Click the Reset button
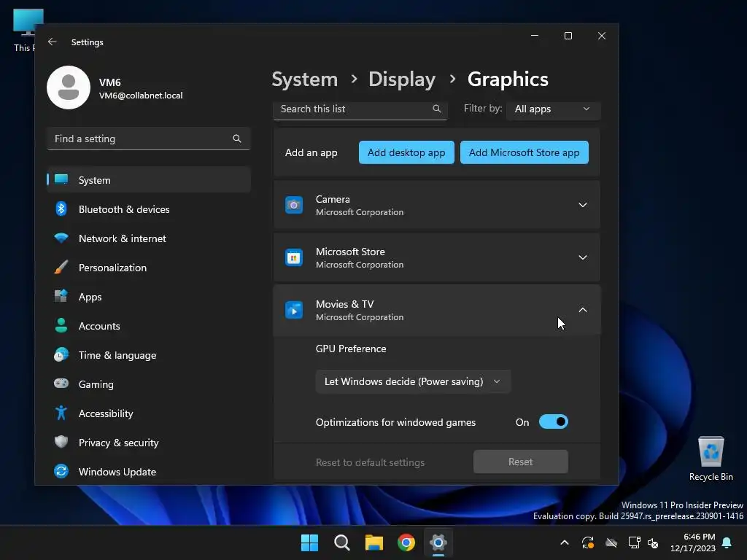The image size is (747, 560). coord(521,462)
